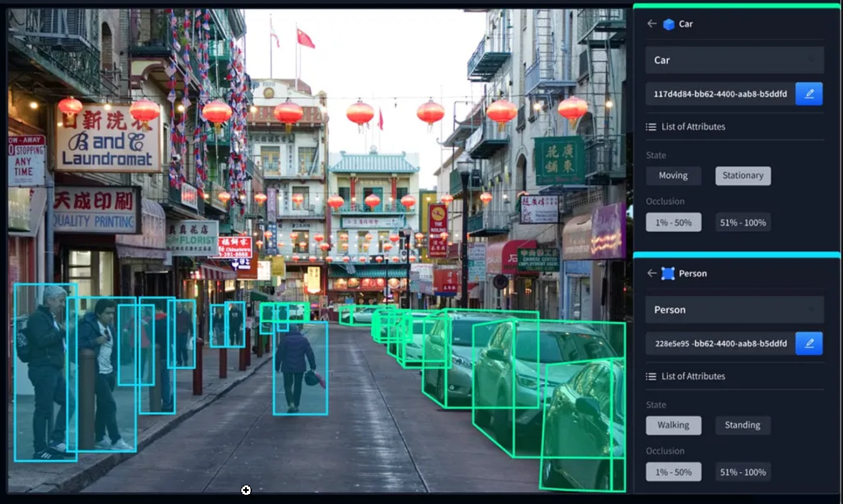Image resolution: width=843 pixels, height=504 pixels.
Task: Select the walking pedestrian's box in the street
Action: pyautogui.click(x=300, y=369)
